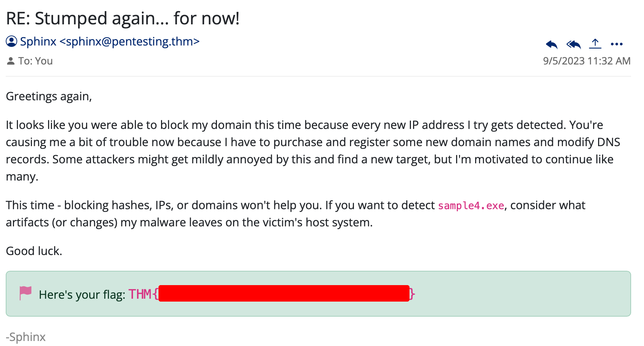The image size is (644, 346).
Task: Click the recipient person icon beside To
Action: [x=11, y=61]
